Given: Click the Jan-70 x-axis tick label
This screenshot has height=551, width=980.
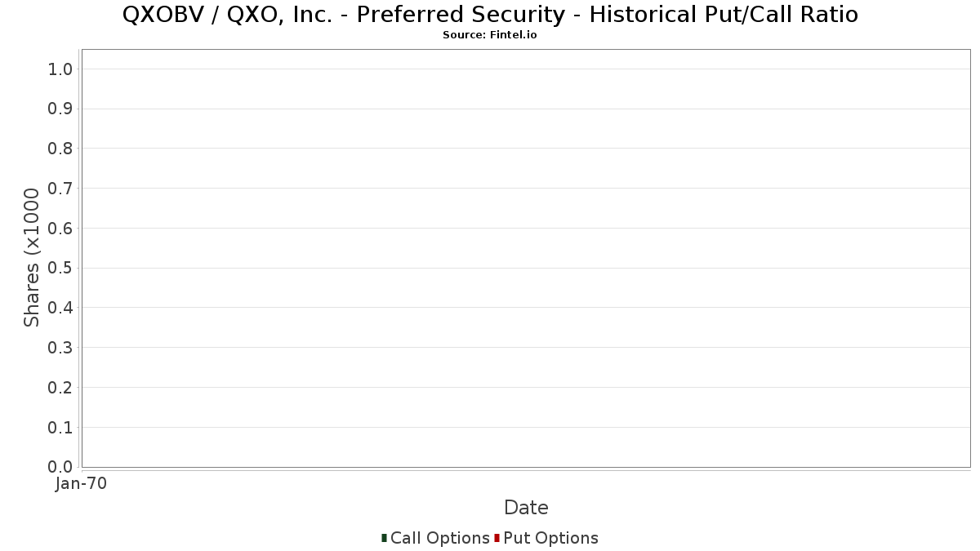Looking at the screenshot, I should coord(81,484).
